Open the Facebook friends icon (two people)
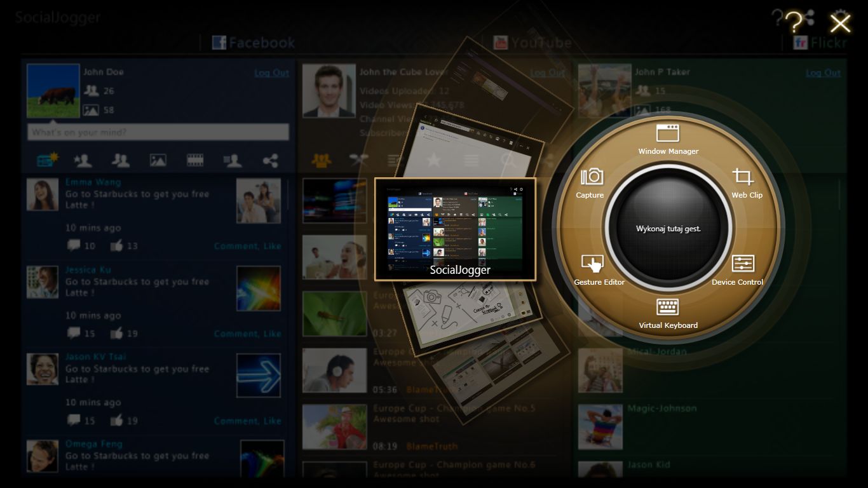Image resolution: width=868 pixels, height=488 pixels. [x=120, y=160]
